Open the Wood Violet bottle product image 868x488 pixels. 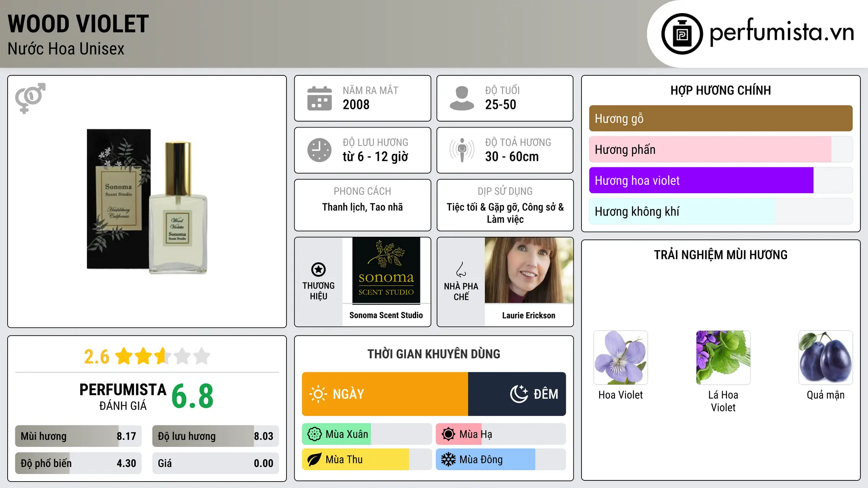(x=147, y=201)
